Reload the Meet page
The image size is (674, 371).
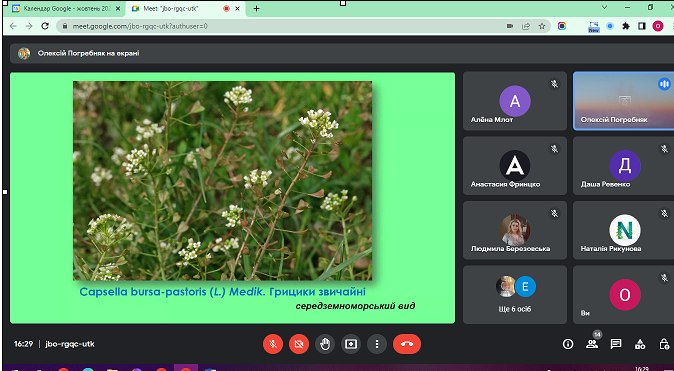coord(45,26)
